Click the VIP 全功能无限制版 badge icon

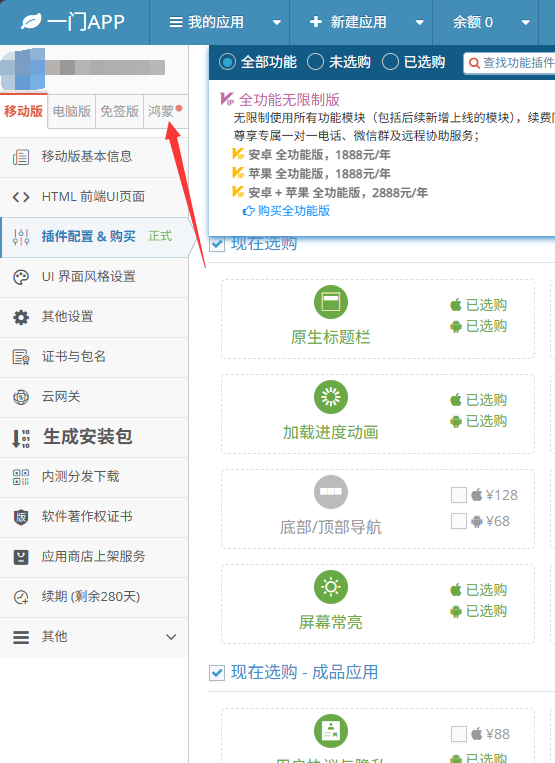227,99
